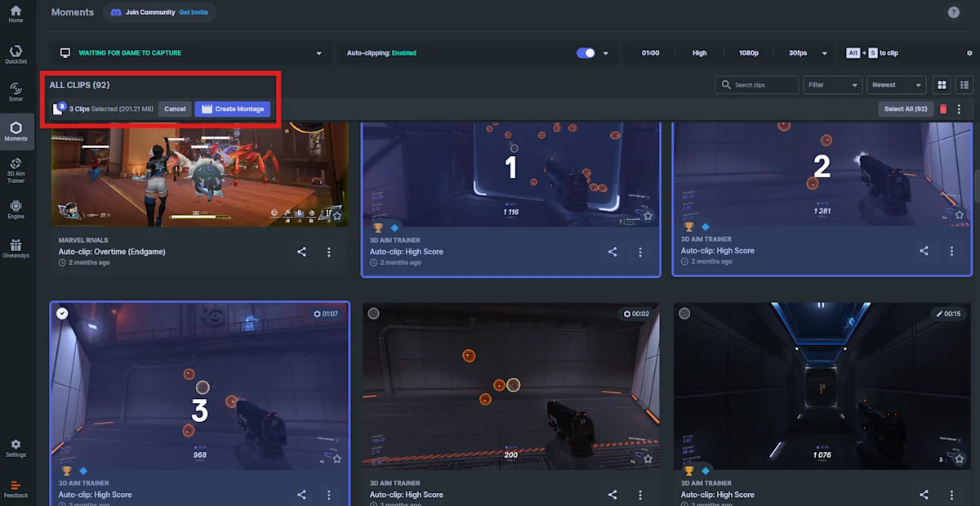The width and height of the screenshot is (980, 506).
Task: Open the Sonar audio panel
Action: 16,90
